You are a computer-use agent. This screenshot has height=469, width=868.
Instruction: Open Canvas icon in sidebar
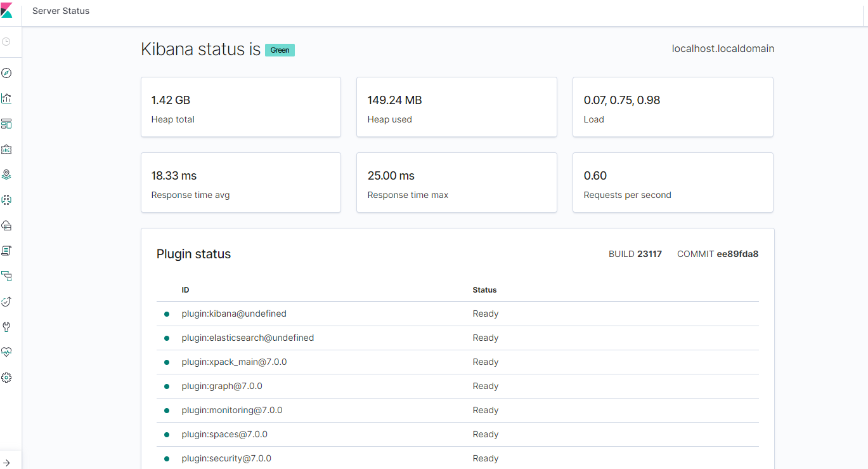(x=6, y=149)
